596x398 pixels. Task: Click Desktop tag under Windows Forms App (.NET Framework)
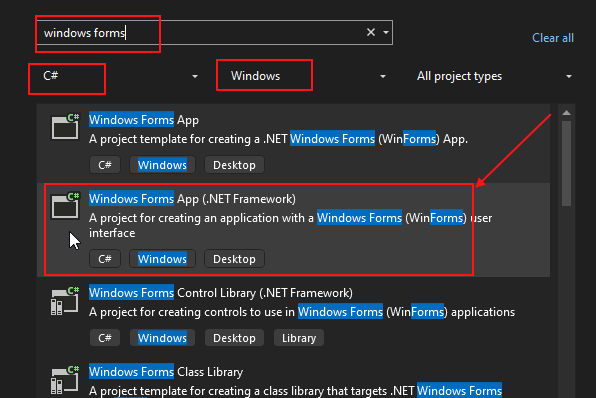click(x=234, y=259)
